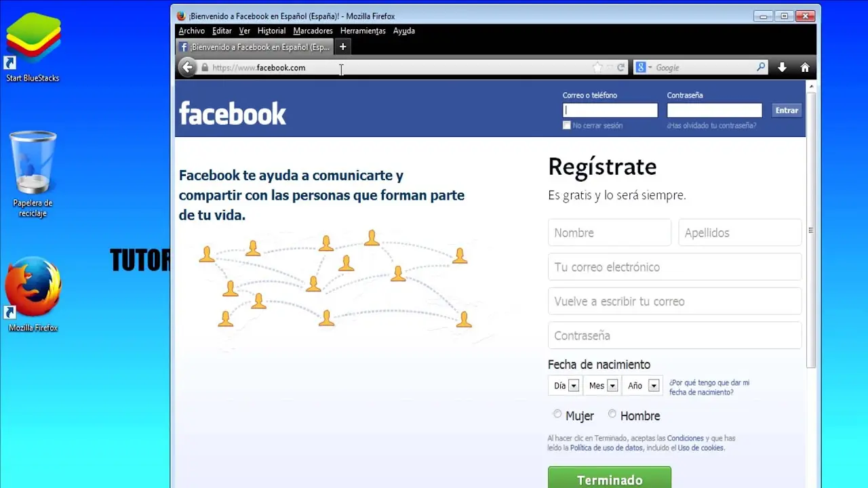Select the Bienvenido a Facebook tab
This screenshot has width=868, height=488.
[255, 47]
